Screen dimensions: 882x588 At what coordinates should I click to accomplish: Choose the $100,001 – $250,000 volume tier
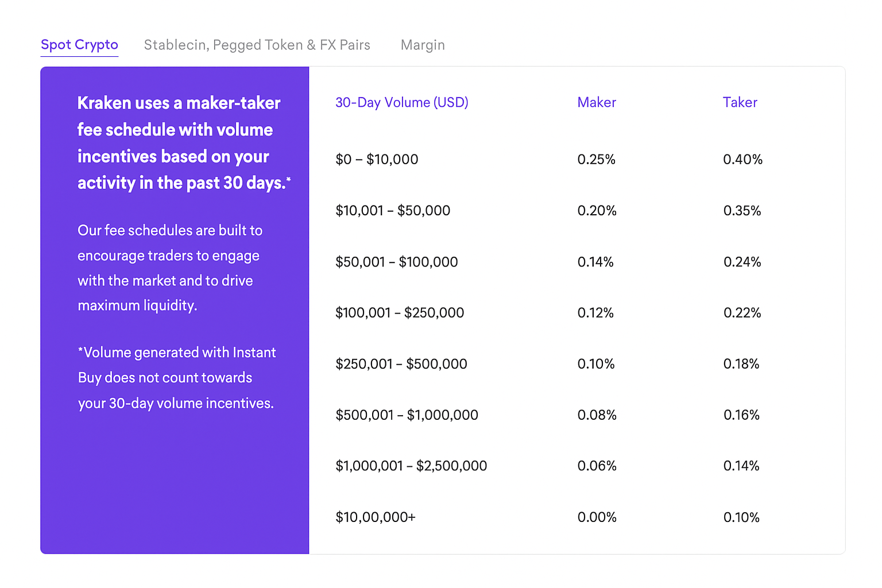point(400,313)
